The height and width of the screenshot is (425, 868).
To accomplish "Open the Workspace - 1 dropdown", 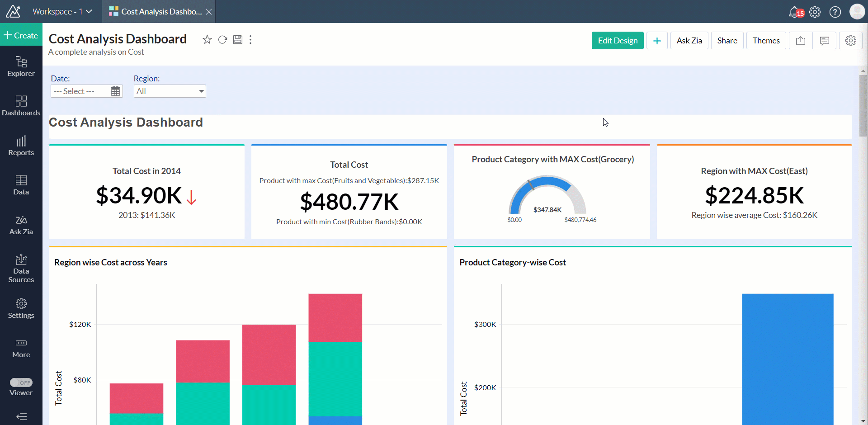I will pos(62,12).
